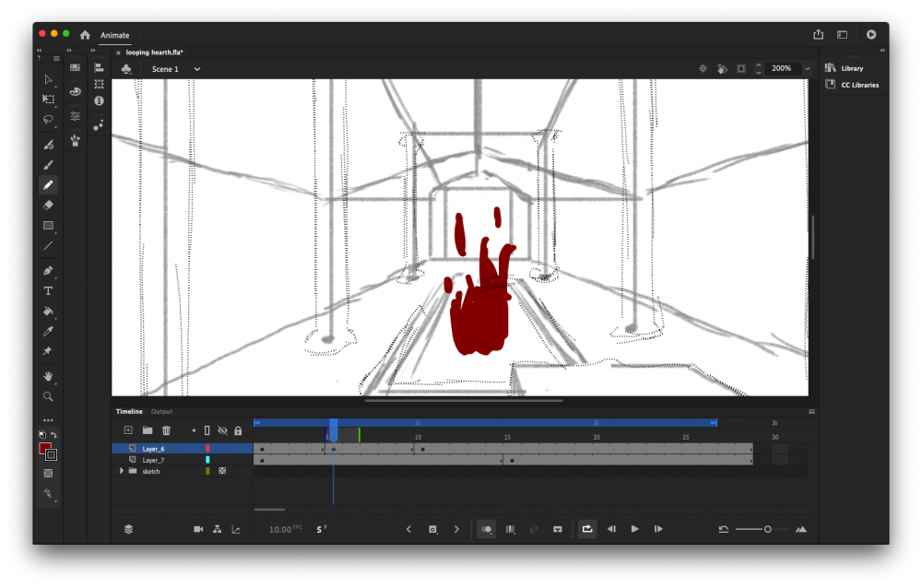The image size is (922, 588).
Task: Play the animation in the timeline
Action: pyautogui.click(x=634, y=529)
